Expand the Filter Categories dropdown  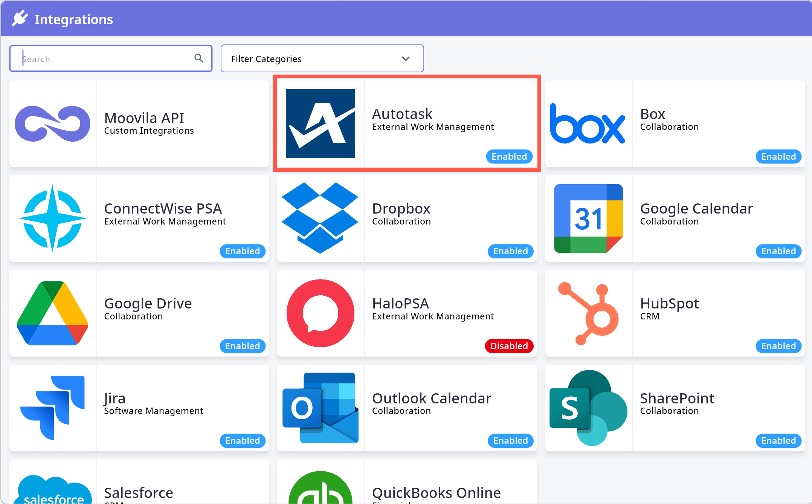[322, 58]
